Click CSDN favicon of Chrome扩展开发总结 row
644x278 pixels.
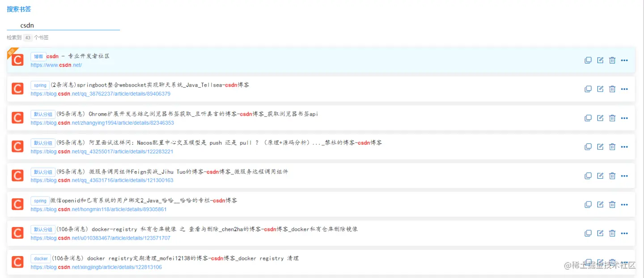tap(17, 118)
